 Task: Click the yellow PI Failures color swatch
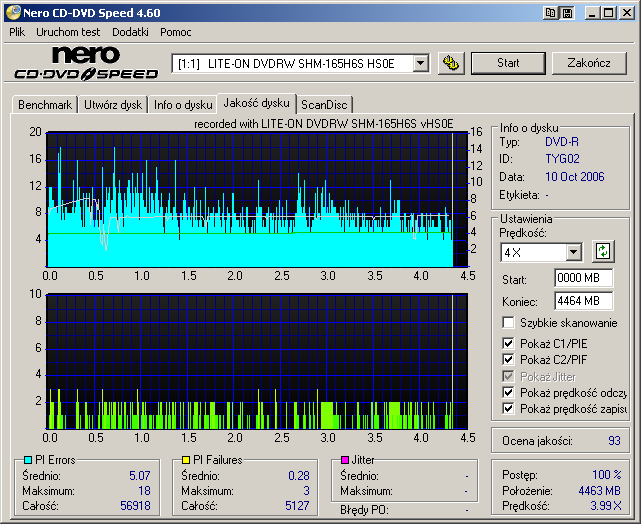point(186,460)
